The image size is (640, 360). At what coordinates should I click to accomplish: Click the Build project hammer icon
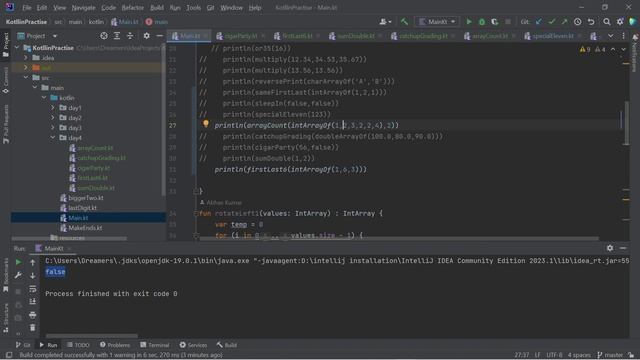click(404, 22)
